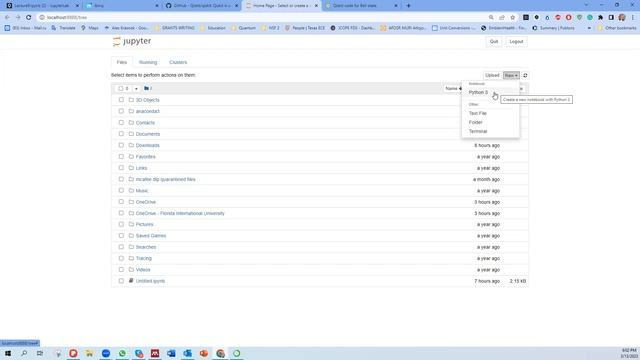
Task: Click the Quit button
Action: tap(494, 42)
